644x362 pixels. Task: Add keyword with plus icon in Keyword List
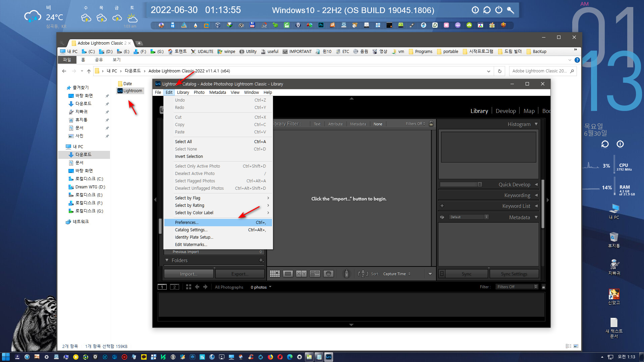click(442, 206)
